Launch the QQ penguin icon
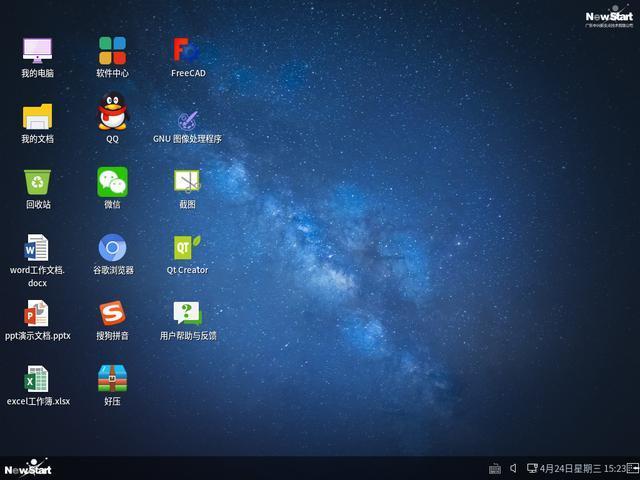 tap(112, 111)
